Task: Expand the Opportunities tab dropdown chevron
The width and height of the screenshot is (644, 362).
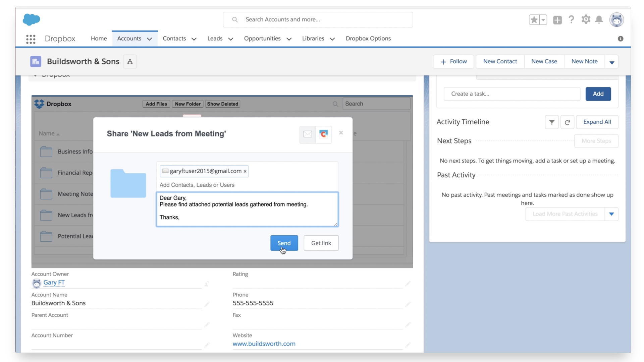Action: pos(289,39)
